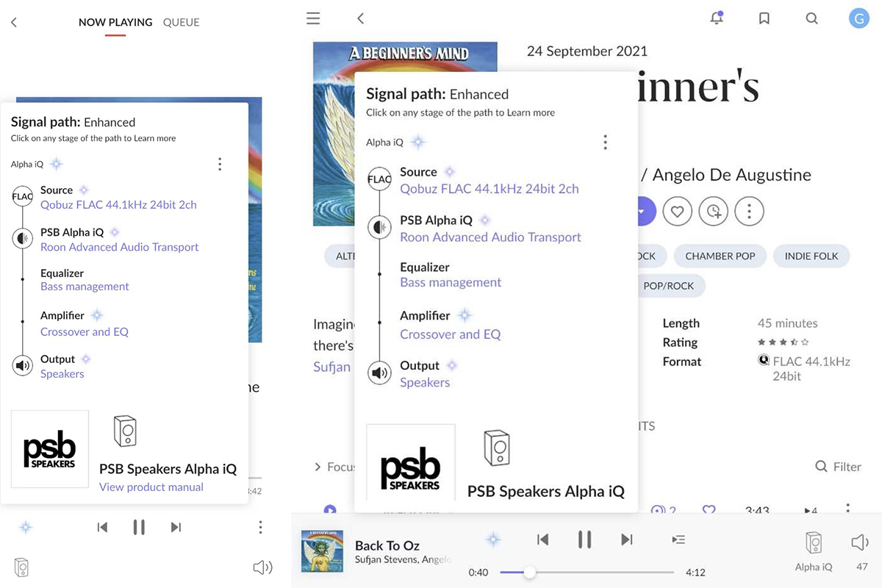Open Bass management link in left panel
This screenshot has height=588, width=882.
(x=85, y=287)
